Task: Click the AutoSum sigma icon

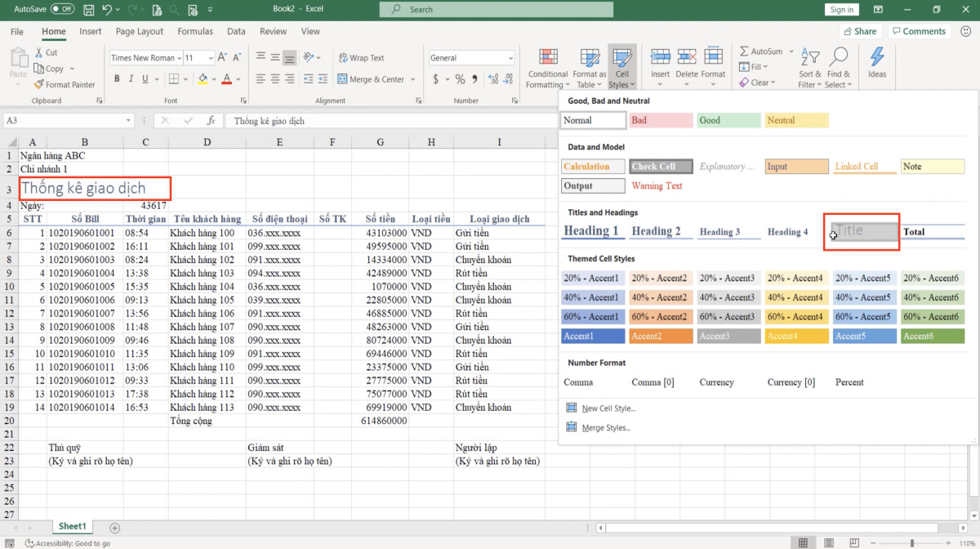Action: coord(744,51)
